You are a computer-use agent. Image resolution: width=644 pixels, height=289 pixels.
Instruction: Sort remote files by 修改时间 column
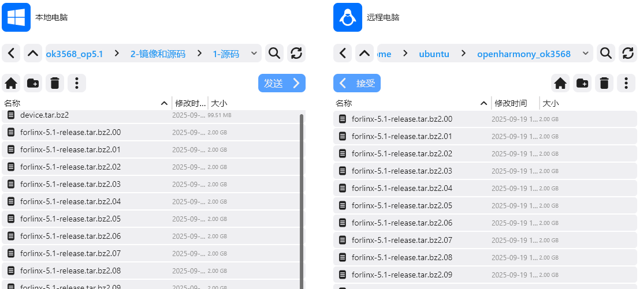coord(511,103)
